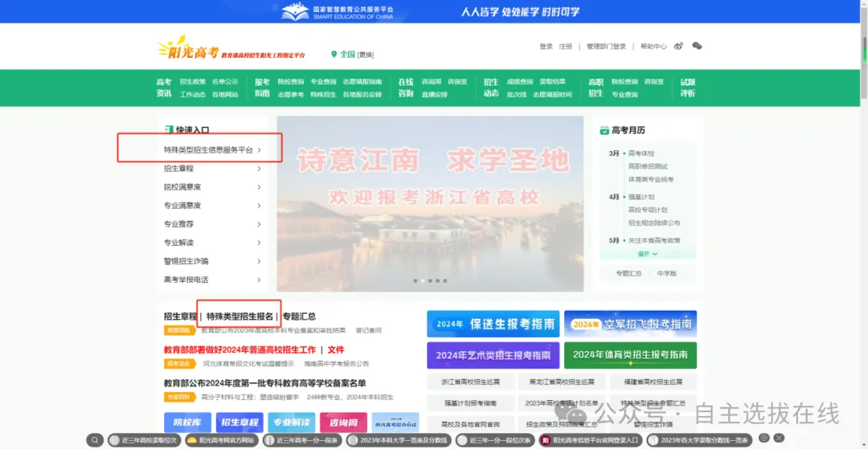Close the bottom search suggestion bar
This screenshot has height=449, width=868.
point(778,438)
